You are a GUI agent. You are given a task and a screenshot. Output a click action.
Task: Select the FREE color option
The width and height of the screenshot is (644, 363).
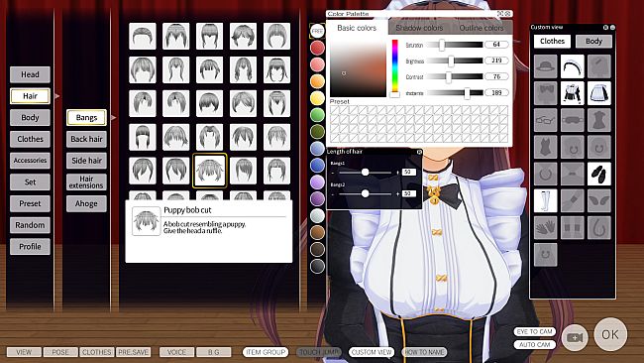click(x=317, y=31)
